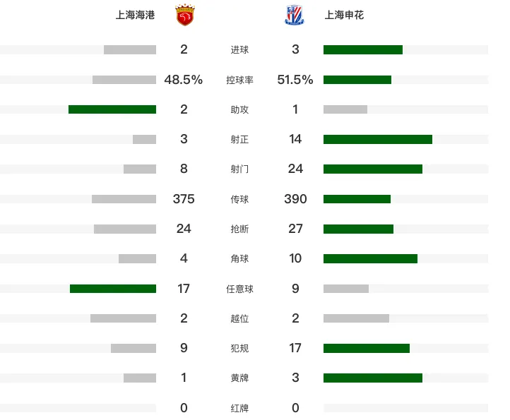This screenshot has height=420, width=510.
Task: Click the 17 fouls value for Shenhua
Action: pos(295,348)
